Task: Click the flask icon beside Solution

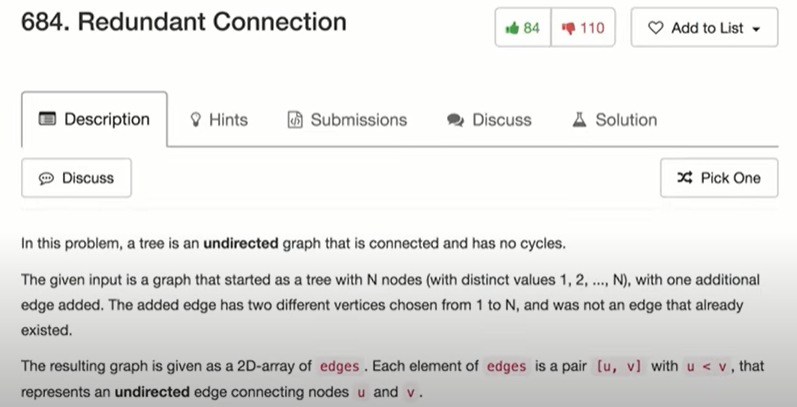Action: [579, 120]
